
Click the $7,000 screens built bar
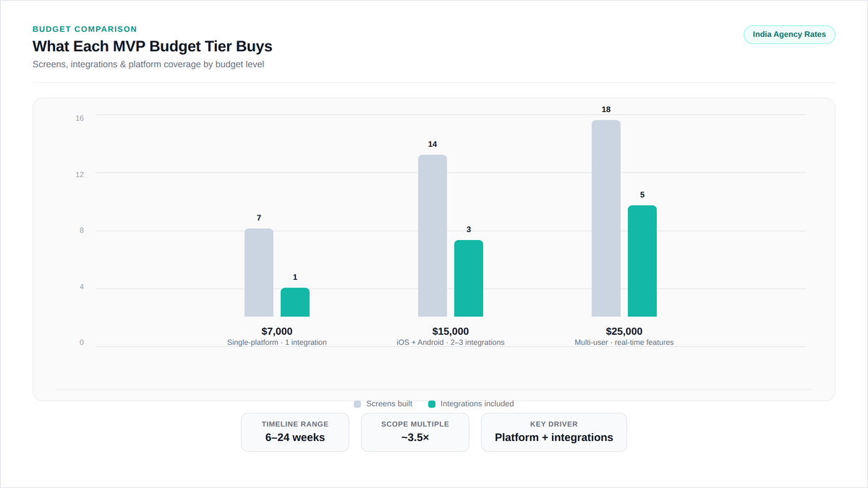coord(259,273)
